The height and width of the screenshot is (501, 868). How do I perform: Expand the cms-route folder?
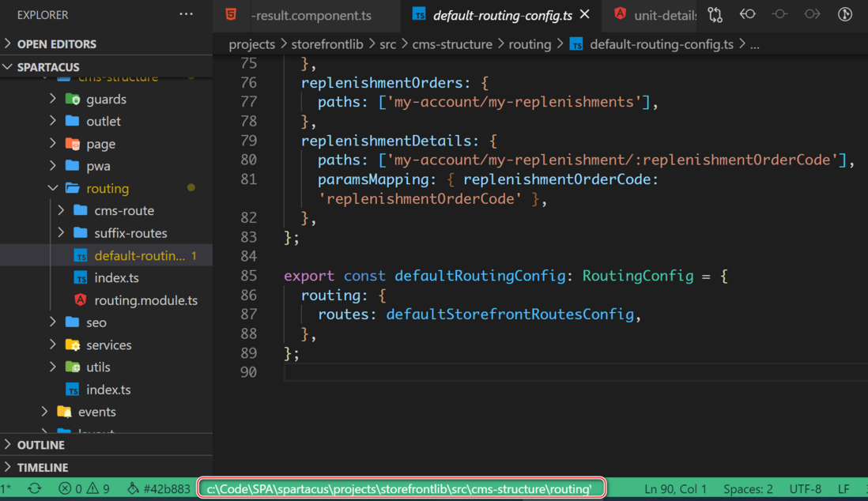coord(62,210)
